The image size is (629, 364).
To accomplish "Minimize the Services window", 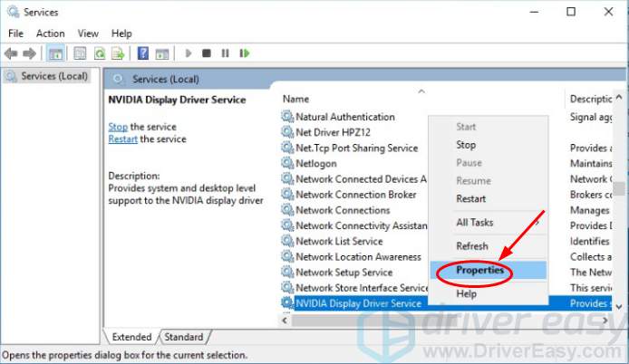I will click(x=534, y=12).
